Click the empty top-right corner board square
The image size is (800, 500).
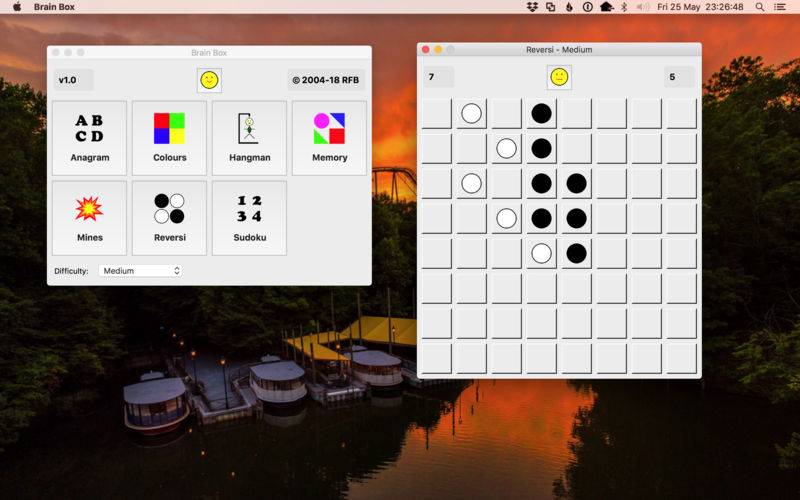tap(682, 113)
